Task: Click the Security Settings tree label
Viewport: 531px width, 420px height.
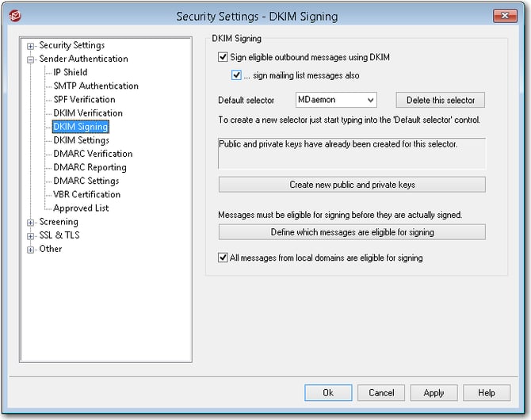Action: pos(72,45)
